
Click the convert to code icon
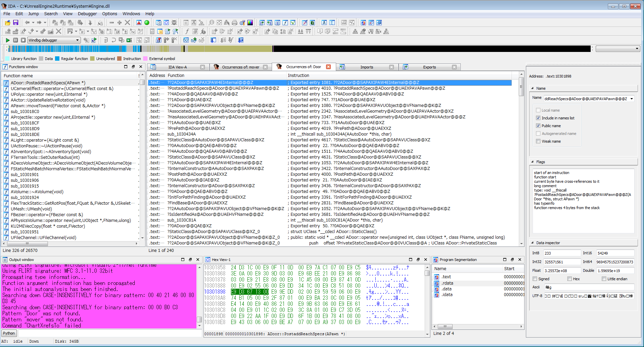click(7, 31)
